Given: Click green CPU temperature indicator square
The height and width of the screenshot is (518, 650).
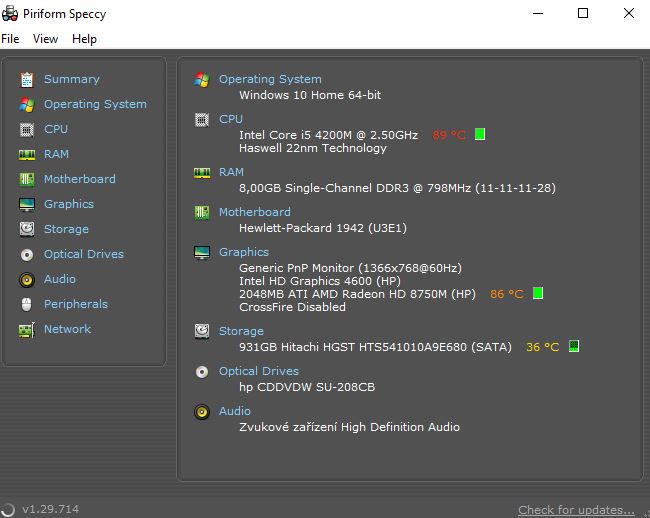Looking at the screenshot, I should tap(480, 134).
